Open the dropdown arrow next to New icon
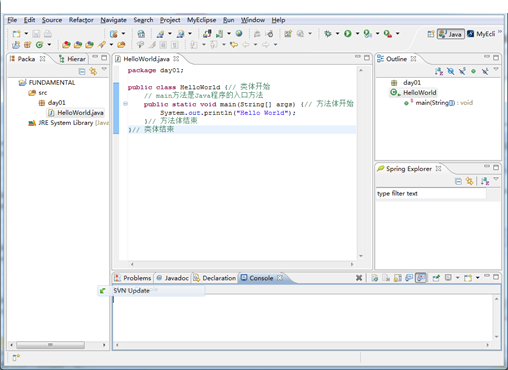508x370 pixels. [26, 34]
